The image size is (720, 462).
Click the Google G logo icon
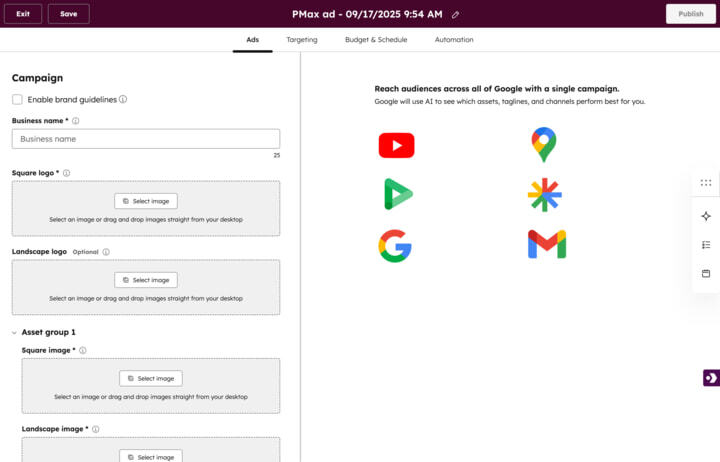(395, 246)
